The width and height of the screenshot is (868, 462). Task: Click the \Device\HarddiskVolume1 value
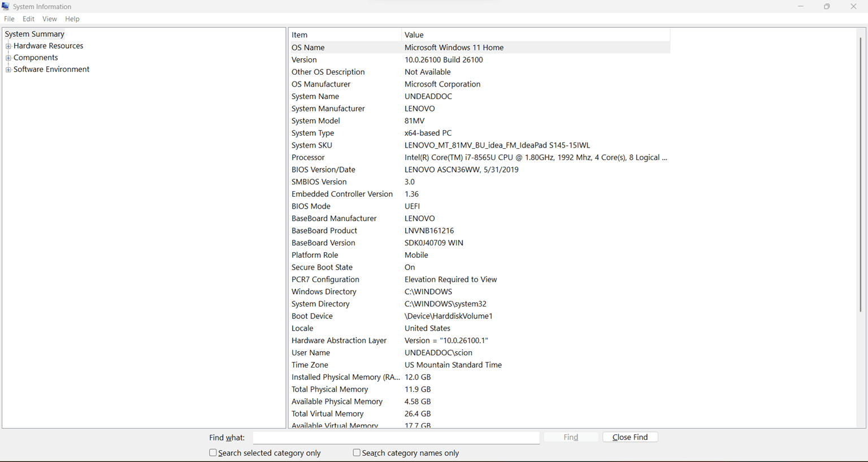(449, 316)
